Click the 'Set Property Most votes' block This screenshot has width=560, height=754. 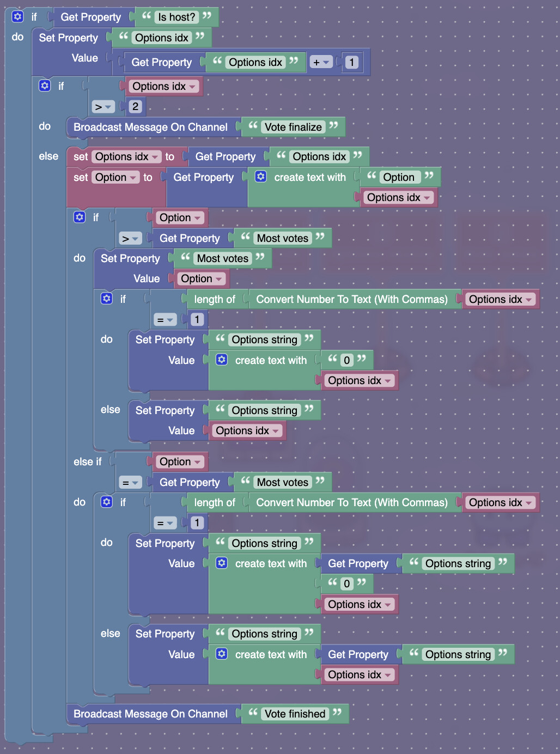tap(130, 258)
